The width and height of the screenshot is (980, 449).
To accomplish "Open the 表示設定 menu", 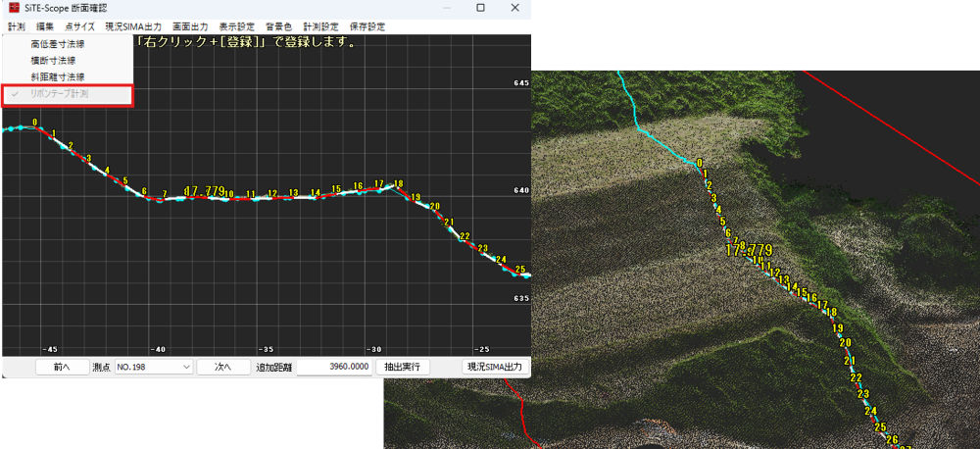I will [x=236, y=26].
